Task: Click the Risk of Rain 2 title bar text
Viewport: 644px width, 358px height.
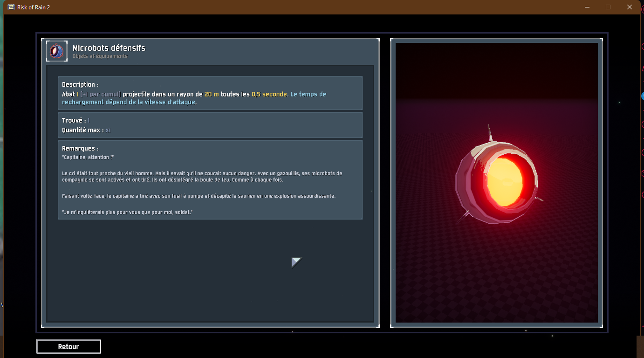Action: click(34, 7)
